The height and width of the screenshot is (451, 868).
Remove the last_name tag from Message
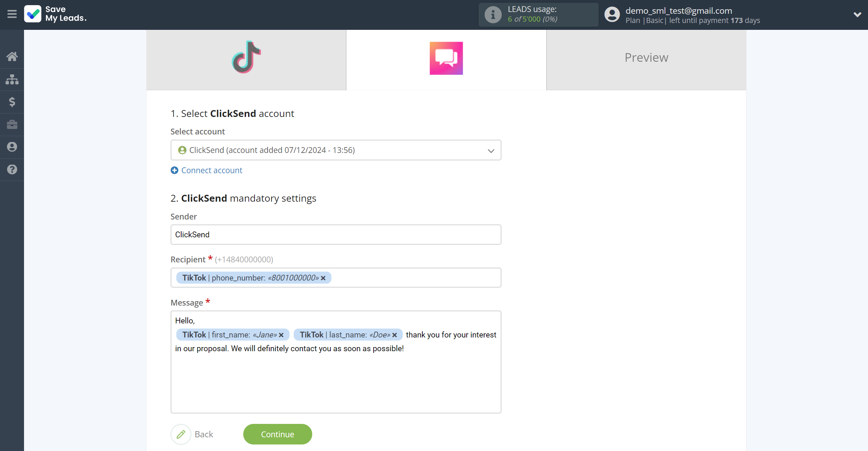395,335
